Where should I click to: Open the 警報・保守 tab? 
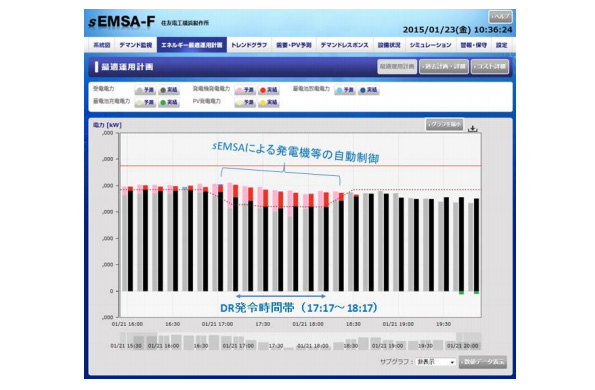474,45
